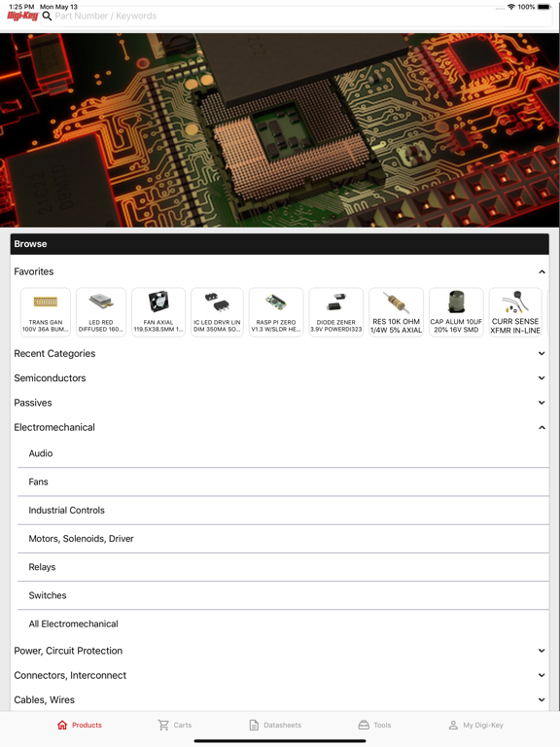Collapse the Favorites section chevron
The width and height of the screenshot is (560, 747).
pyautogui.click(x=542, y=271)
